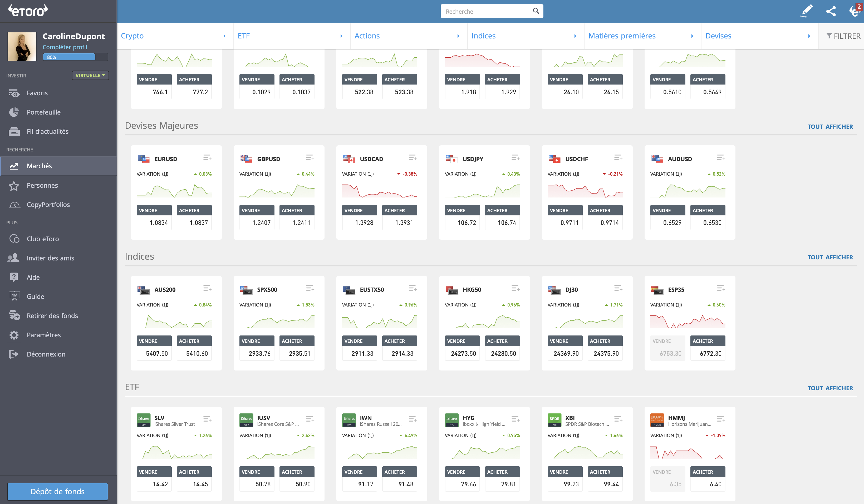This screenshot has width=864, height=504.
Task: Click the USDCHF instrument name
Action: (x=576, y=159)
